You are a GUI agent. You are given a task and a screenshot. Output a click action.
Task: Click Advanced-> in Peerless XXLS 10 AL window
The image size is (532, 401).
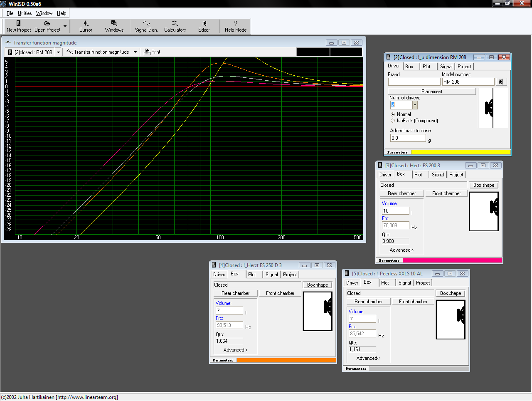tap(368, 358)
